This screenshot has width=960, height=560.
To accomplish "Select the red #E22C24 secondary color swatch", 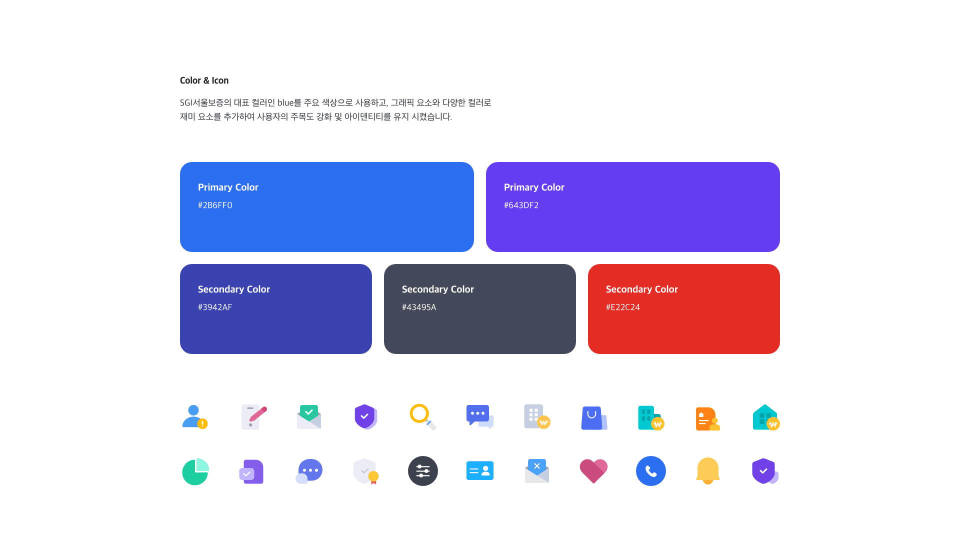I will point(683,309).
